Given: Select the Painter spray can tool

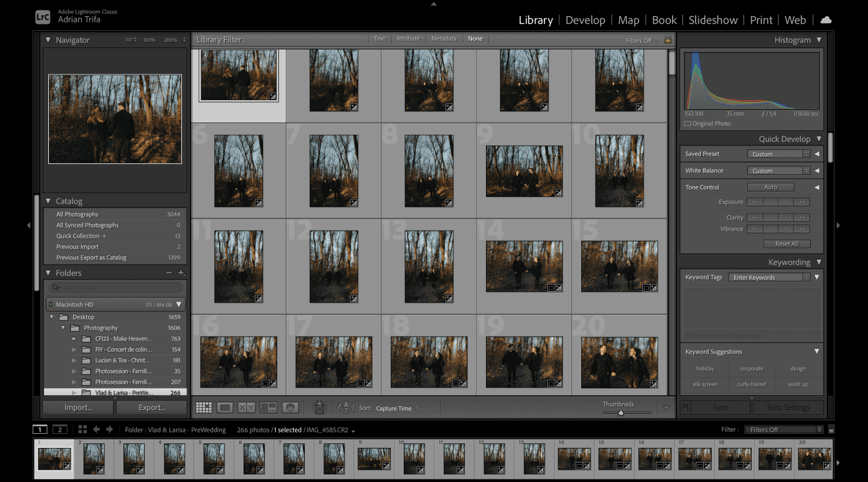Looking at the screenshot, I should (319, 407).
